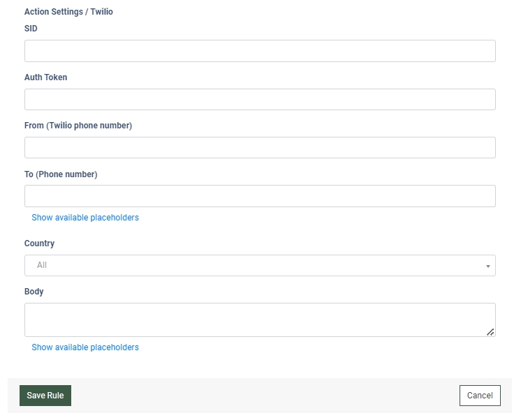Grab the Body textarea resize handle
521x420 pixels.
click(x=490, y=332)
